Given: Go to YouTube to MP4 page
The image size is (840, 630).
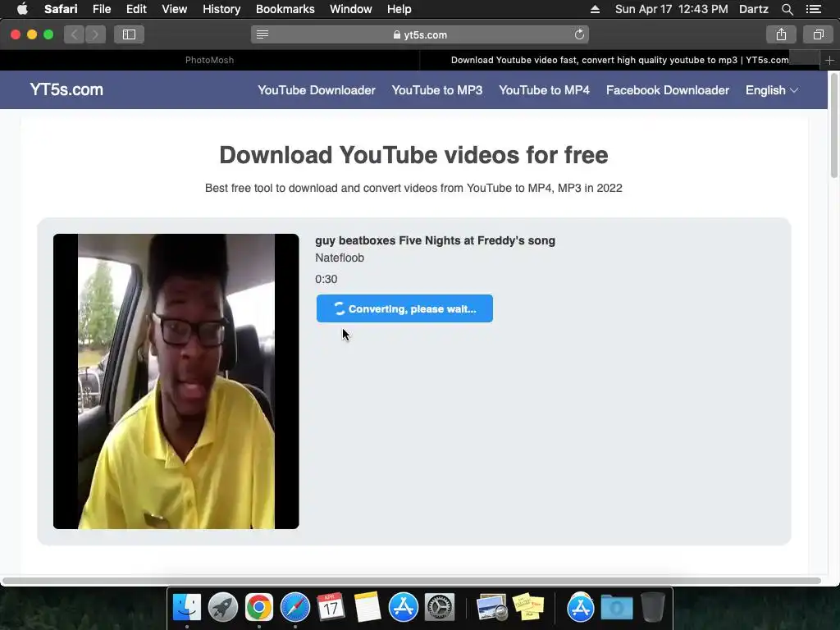Looking at the screenshot, I should click(545, 90).
